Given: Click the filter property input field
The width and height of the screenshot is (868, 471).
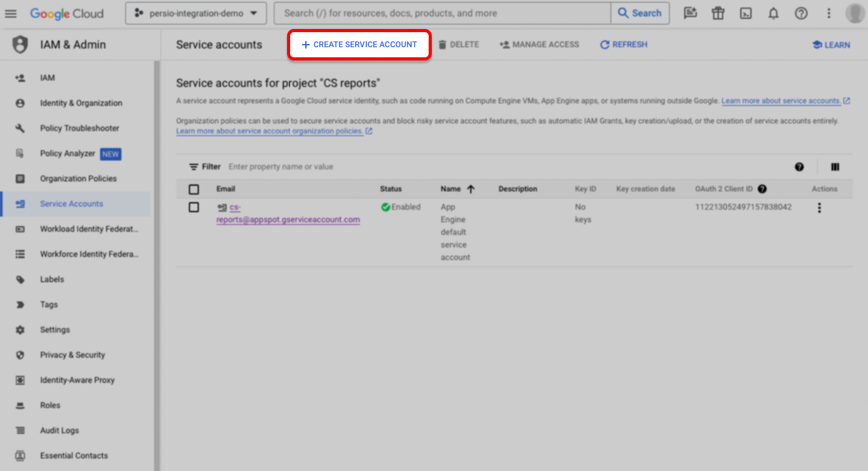Looking at the screenshot, I should coord(315,166).
